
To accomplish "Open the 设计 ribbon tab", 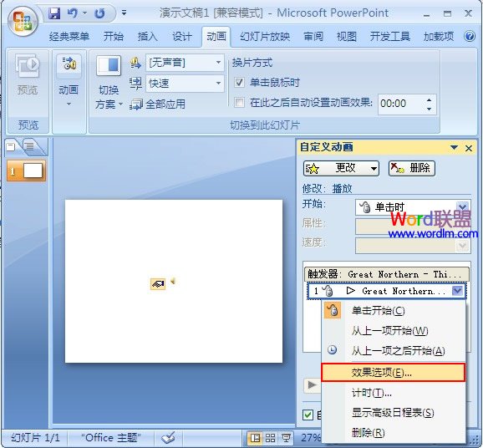I will (181, 37).
